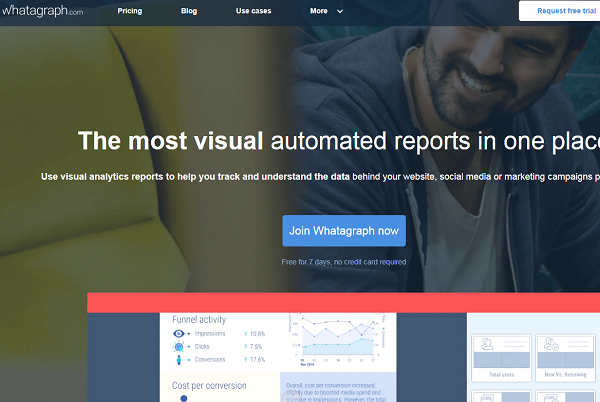
Task: Expand the More dropdown chevron
Action: 340,11
